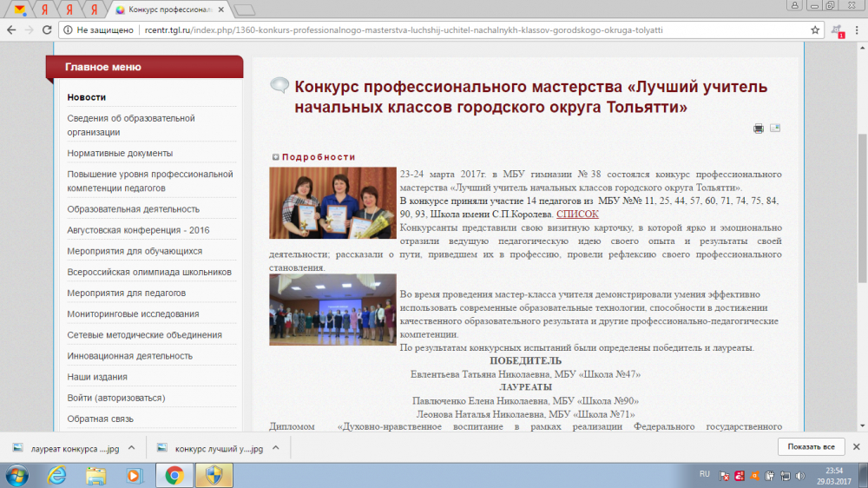
Task: Switch to the mail tab with envelope icon
Action: [x=19, y=10]
